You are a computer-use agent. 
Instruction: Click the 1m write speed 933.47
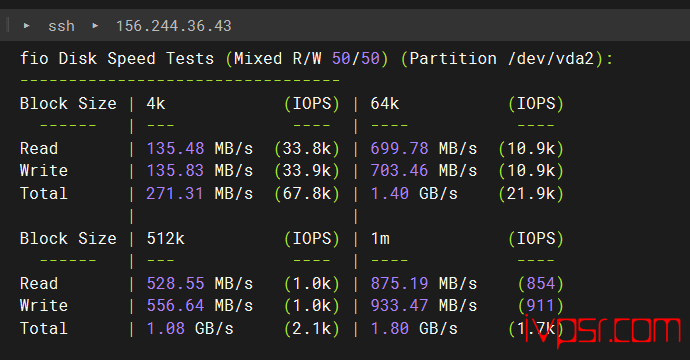pos(399,306)
